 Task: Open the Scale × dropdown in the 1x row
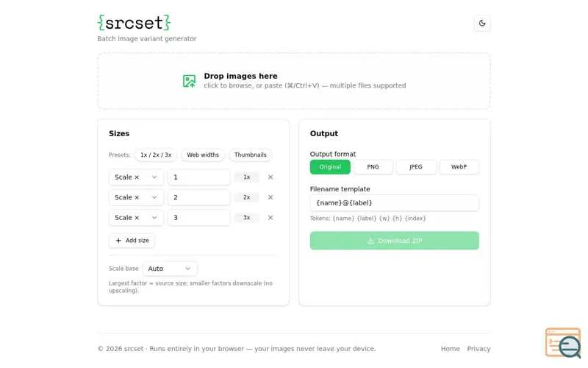pos(136,177)
